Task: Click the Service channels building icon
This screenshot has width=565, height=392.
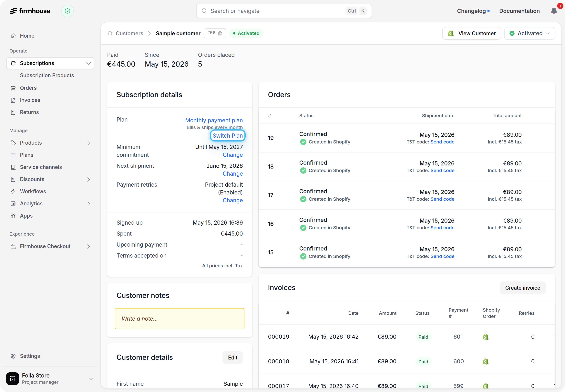Action: [13, 167]
